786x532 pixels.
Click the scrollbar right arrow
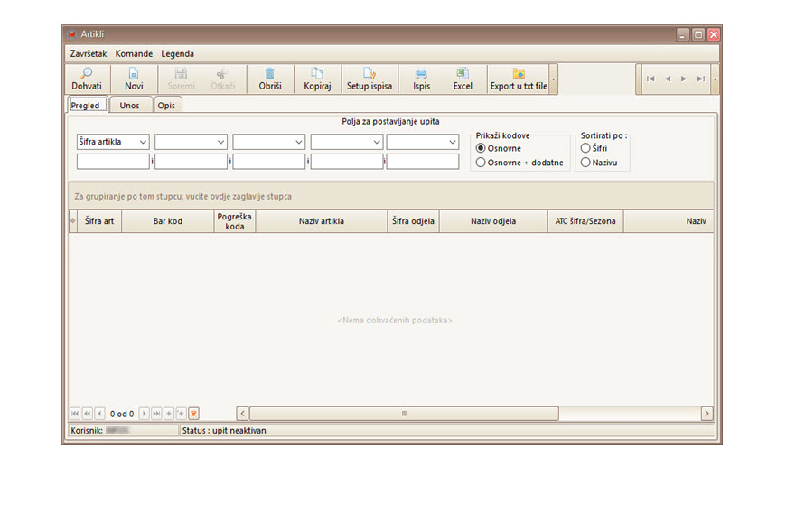(706, 414)
